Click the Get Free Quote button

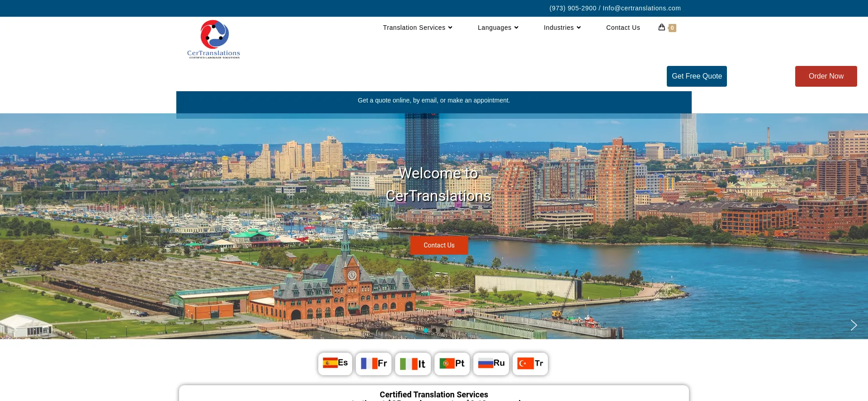[x=697, y=76]
